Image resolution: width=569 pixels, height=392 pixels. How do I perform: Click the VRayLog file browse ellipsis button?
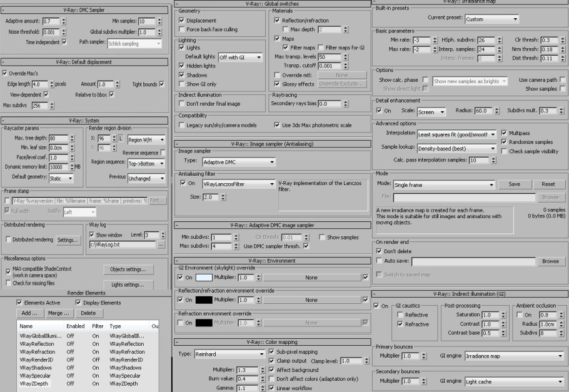coord(161,245)
